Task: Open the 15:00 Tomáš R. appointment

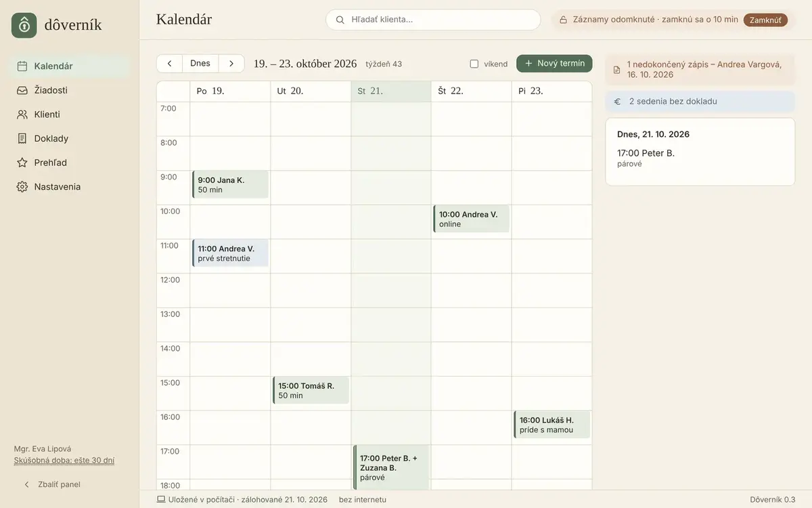Action: (x=311, y=391)
